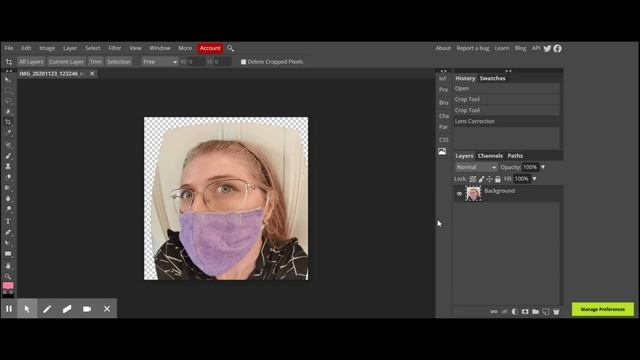The width and height of the screenshot is (640, 360).
Task: Select the Brush tool
Action: (x=8, y=156)
